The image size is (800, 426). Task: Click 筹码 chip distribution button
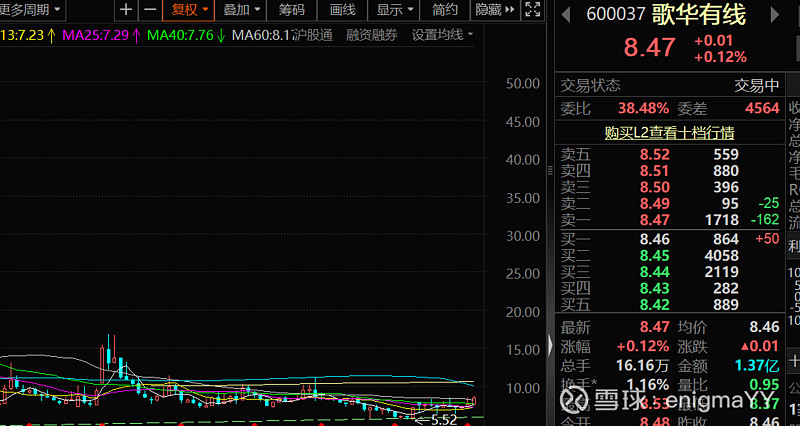pos(291,10)
